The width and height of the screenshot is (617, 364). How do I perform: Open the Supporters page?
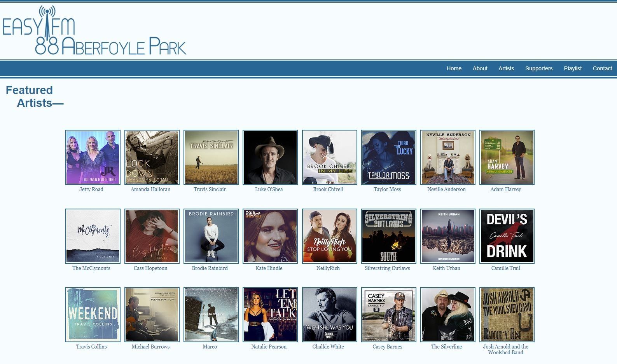(539, 68)
